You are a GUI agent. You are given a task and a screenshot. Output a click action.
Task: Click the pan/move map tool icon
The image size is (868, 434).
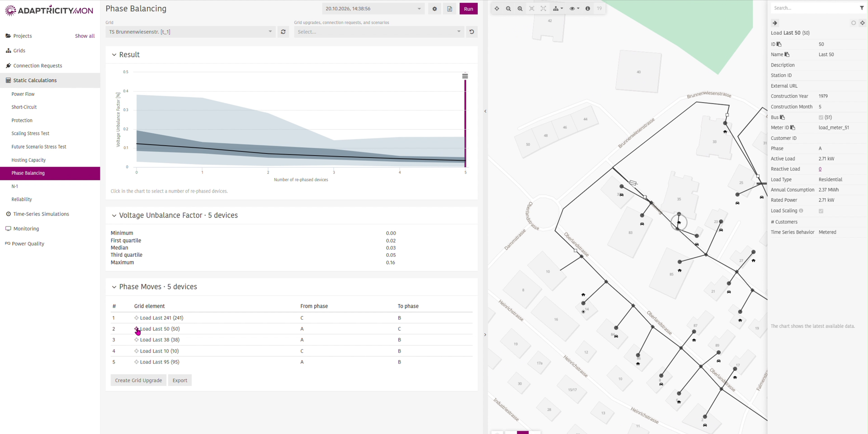[x=497, y=9]
